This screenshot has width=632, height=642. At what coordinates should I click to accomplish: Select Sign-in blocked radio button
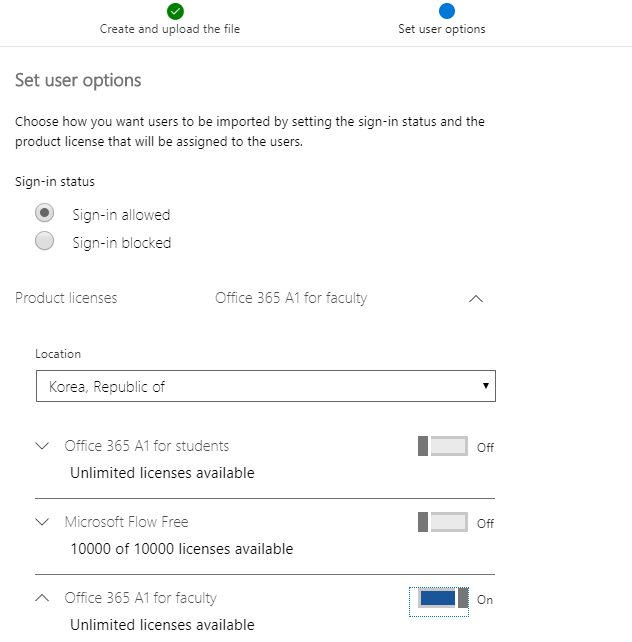(44, 241)
